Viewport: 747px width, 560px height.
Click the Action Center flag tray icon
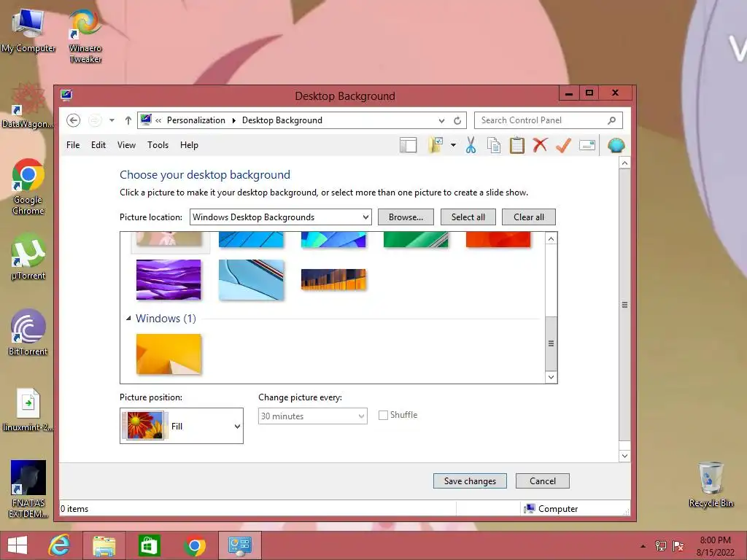pyautogui.click(x=678, y=546)
